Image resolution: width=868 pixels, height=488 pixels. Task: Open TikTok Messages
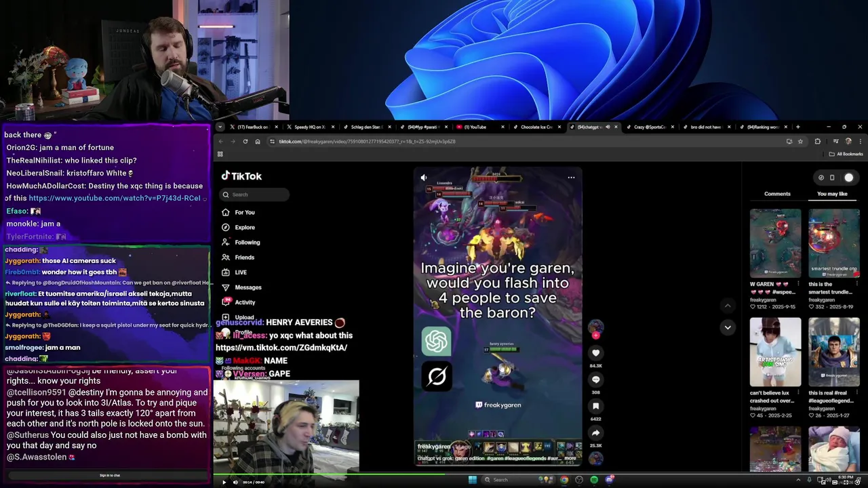(x=241, y=287)
